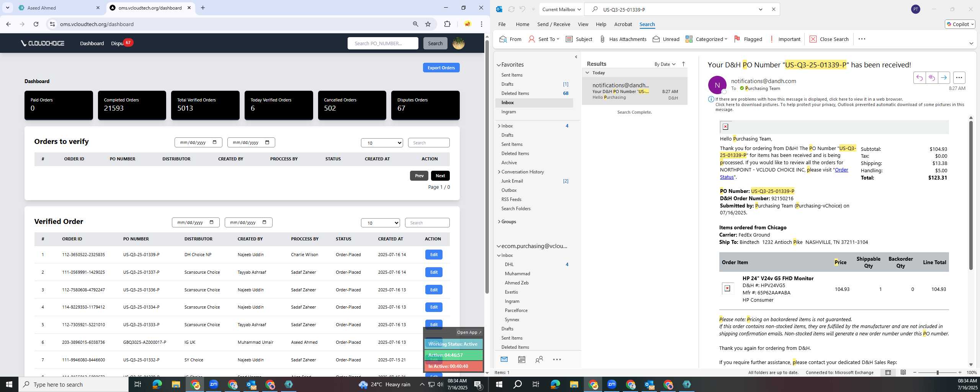The width and height of the screenshot is (980, 392).
Task: Open the By Date sort dropdown
Action: point(665,64)
